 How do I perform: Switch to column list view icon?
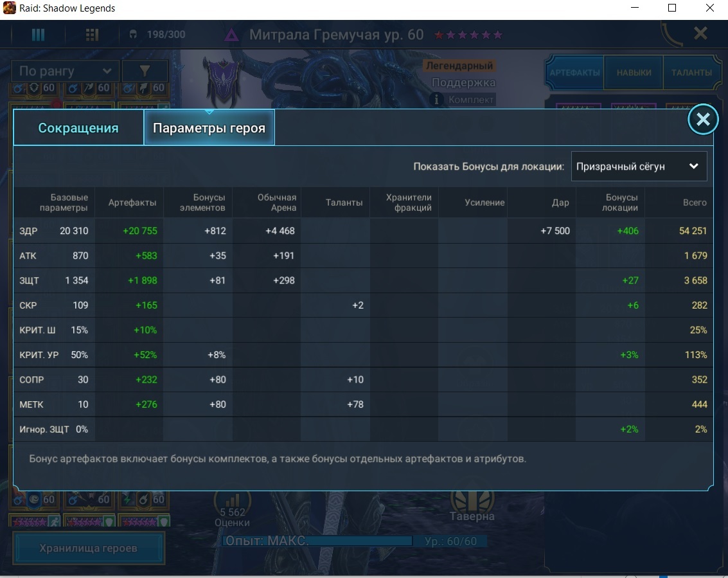(x=38, y=35)
